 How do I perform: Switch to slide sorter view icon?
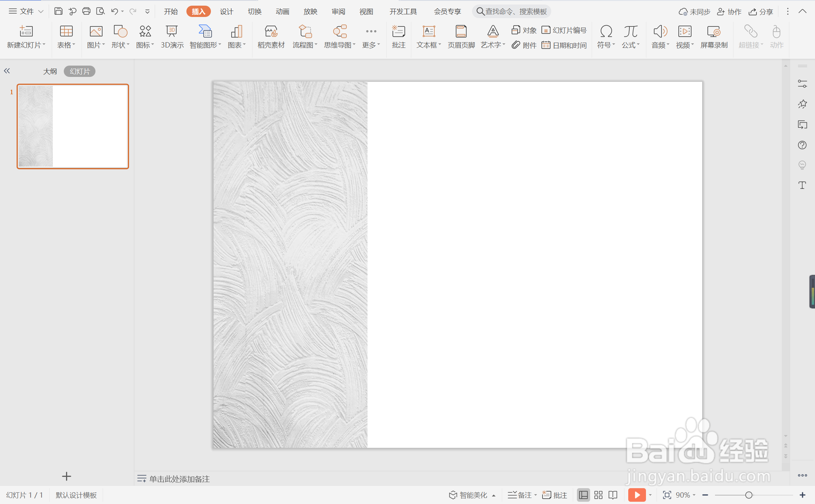point(598,495)
